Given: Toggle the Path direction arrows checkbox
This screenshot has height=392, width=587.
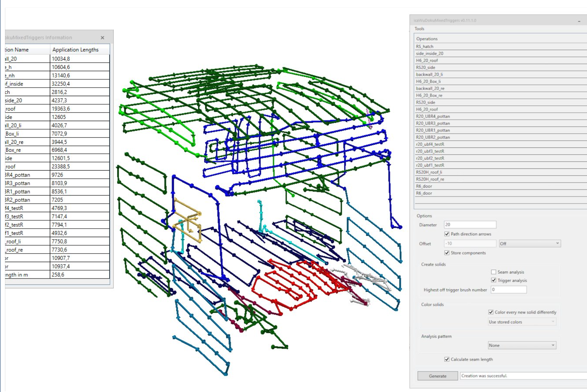Looking at the screenshot, I should [x=447, y=234].
